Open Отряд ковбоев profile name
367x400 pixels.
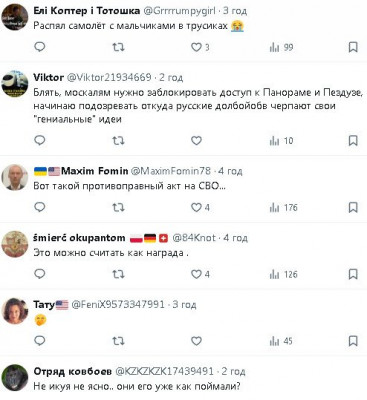[x=72, y=371]
